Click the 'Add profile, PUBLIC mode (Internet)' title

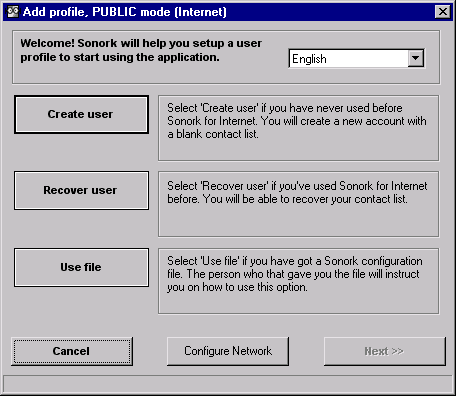click(x=125, y=12)
